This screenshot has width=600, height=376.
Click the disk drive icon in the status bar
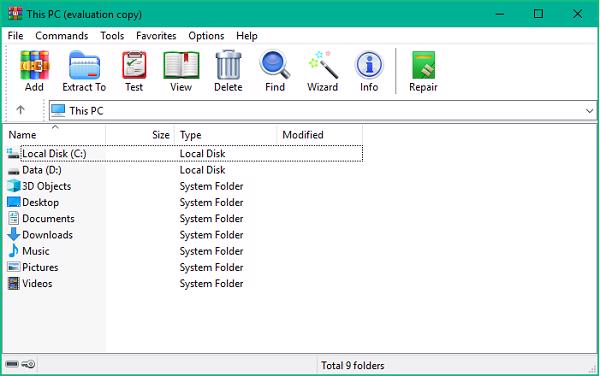[x=12, y=364]
